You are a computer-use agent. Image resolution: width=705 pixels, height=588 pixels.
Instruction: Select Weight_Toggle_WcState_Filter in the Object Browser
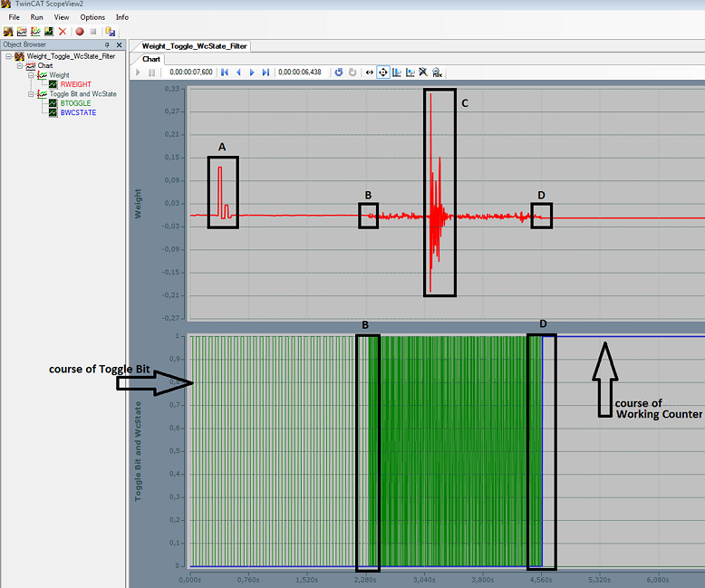coord(71,56)
